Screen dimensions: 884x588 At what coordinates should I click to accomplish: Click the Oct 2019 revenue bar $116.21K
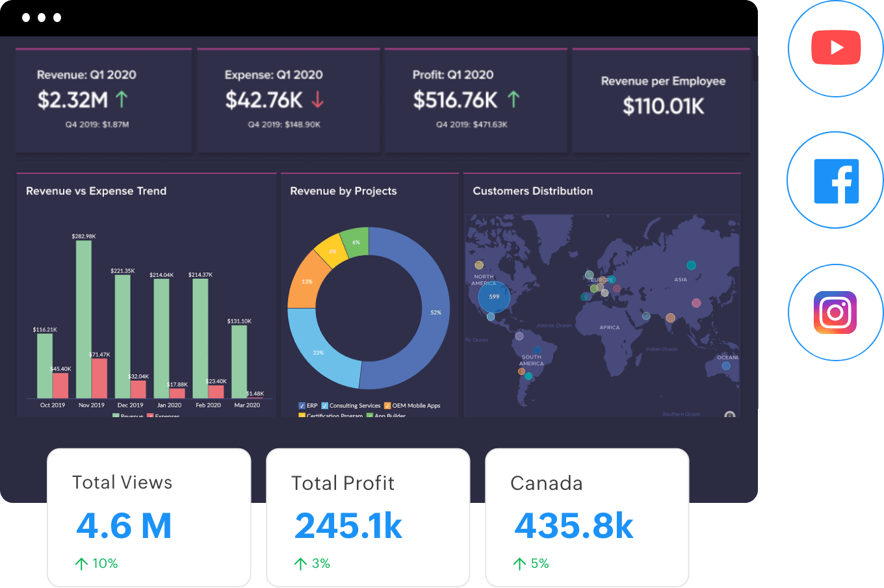[45, 366]
